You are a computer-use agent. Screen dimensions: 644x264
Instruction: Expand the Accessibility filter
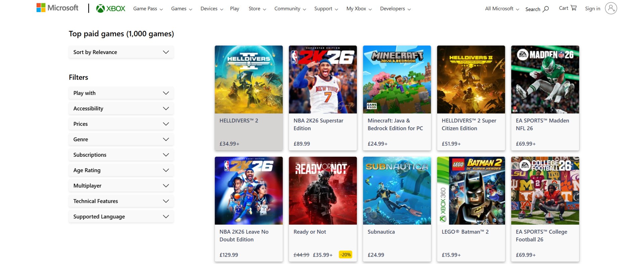pyautogui.click(x=121, y=108)
